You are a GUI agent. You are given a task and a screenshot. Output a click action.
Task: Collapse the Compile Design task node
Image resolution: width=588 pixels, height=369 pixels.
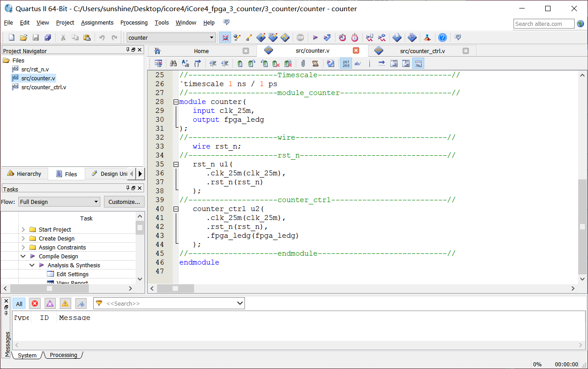tap(23, 257)
